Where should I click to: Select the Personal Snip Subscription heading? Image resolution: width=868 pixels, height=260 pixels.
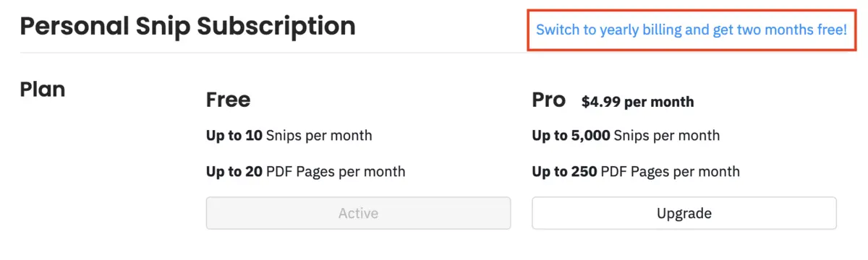(188, 27)
